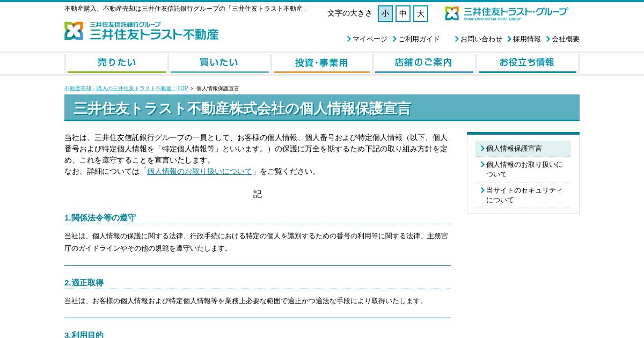Set text size to 中
This screenshot has height=338, width=644.
tap(403, 13)
